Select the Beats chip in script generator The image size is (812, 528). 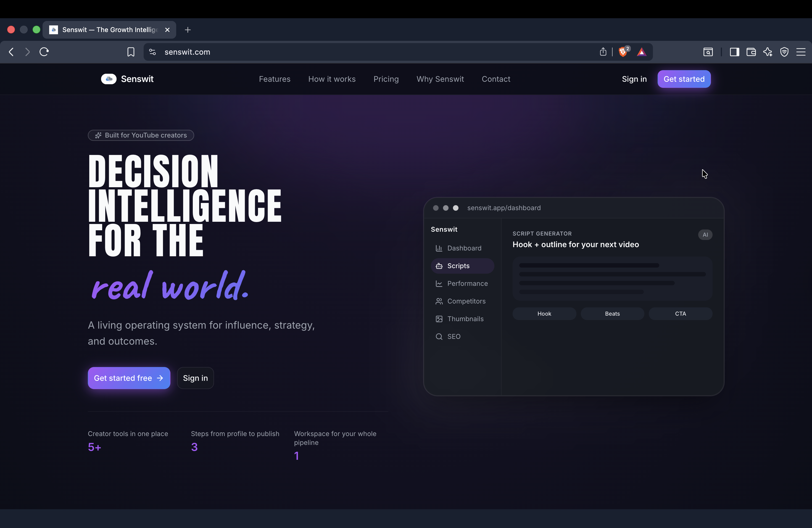[x=612, y=313]
